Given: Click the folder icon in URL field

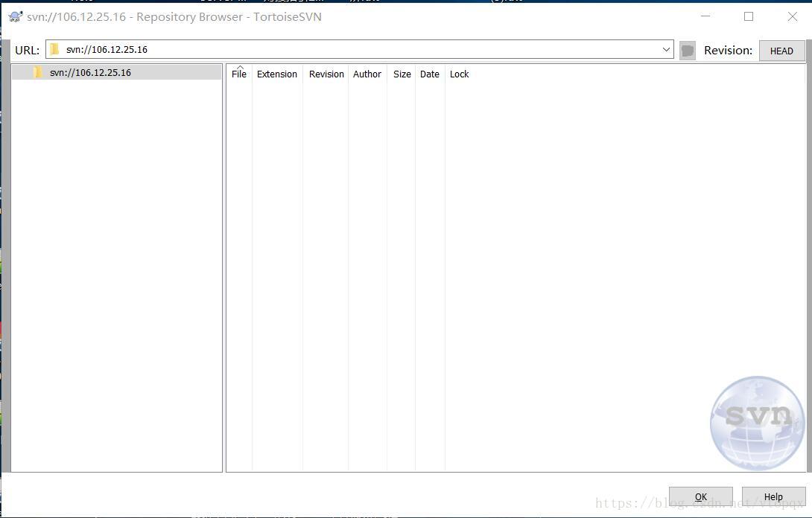Looking at the screenshot, I should 55,49.
